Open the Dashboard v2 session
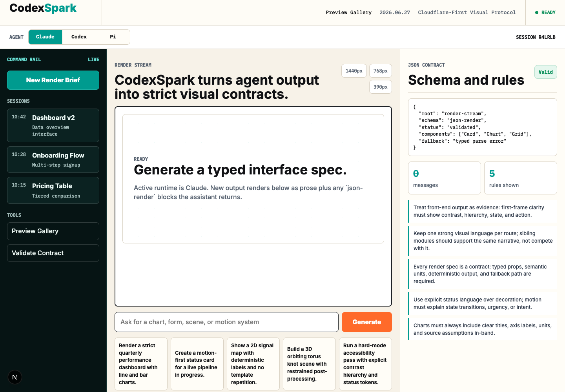This screenshot has width=565, height=392. [x=53, y=125]
